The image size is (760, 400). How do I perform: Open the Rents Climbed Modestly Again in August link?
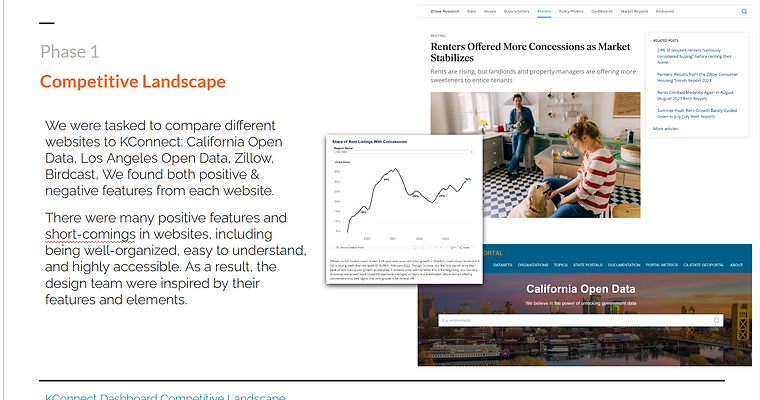tap(695, 96)
